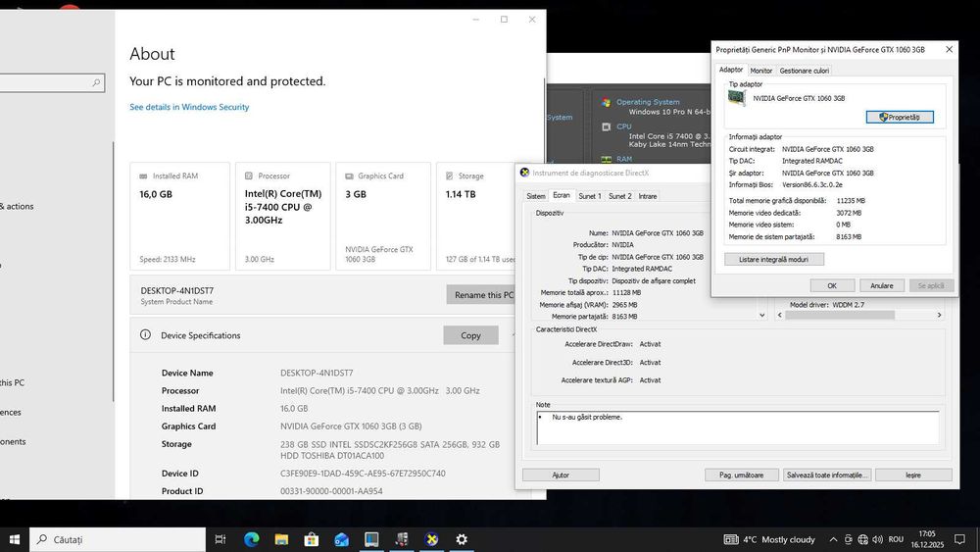Click the volume speaker tray icon

877,539
